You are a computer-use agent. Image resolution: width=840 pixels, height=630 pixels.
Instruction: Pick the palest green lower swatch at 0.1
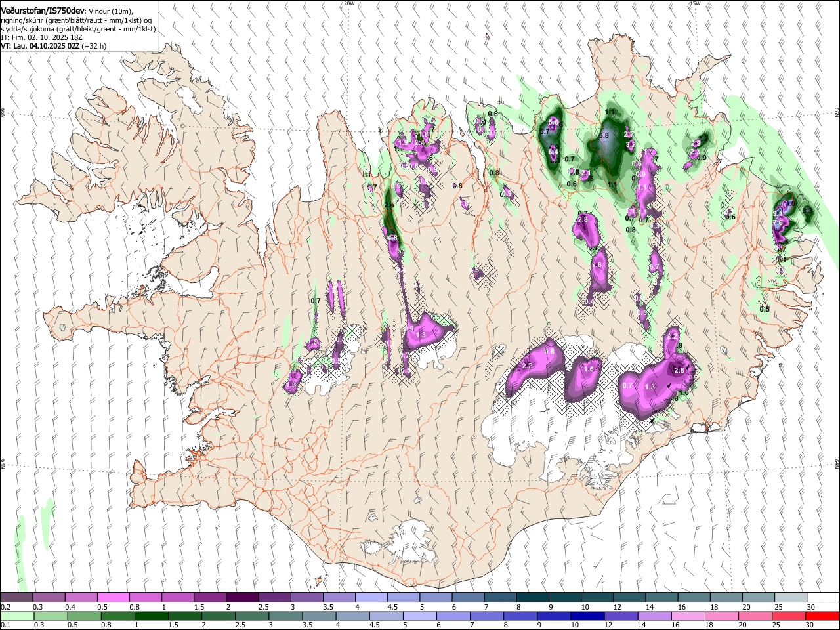pos(16,616)
